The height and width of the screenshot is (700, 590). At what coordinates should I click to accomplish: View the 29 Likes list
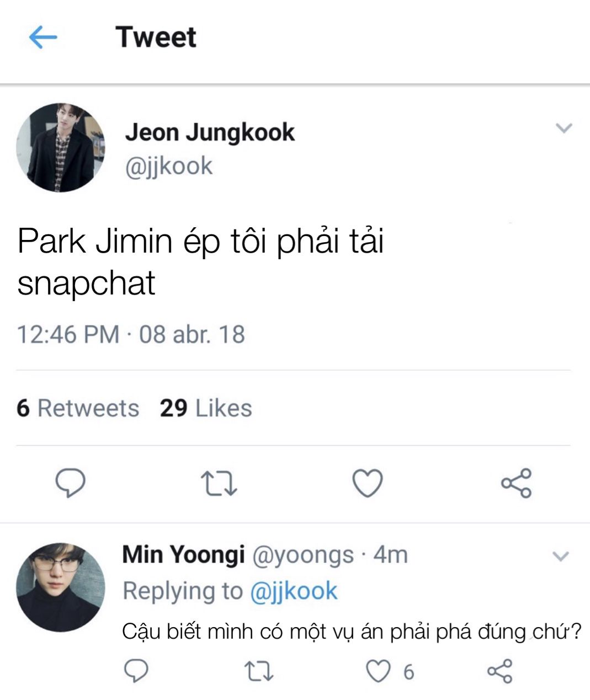pos(206,408)
